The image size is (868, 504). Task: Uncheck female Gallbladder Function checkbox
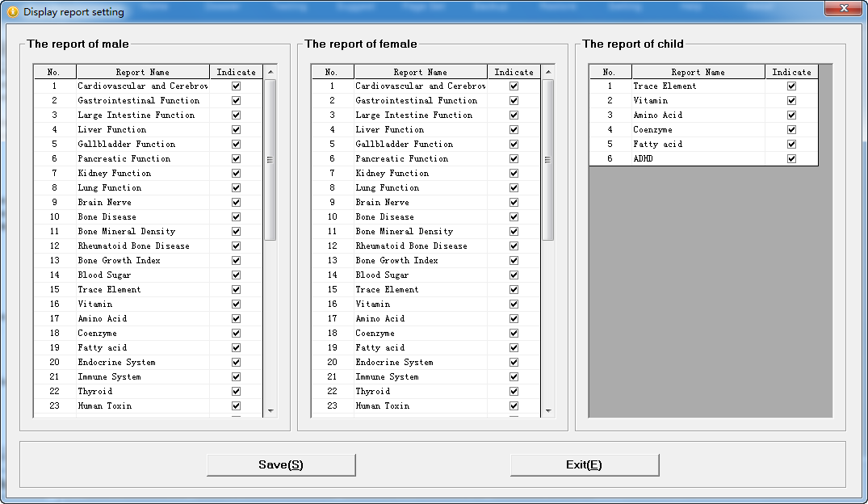pos(514,144)
